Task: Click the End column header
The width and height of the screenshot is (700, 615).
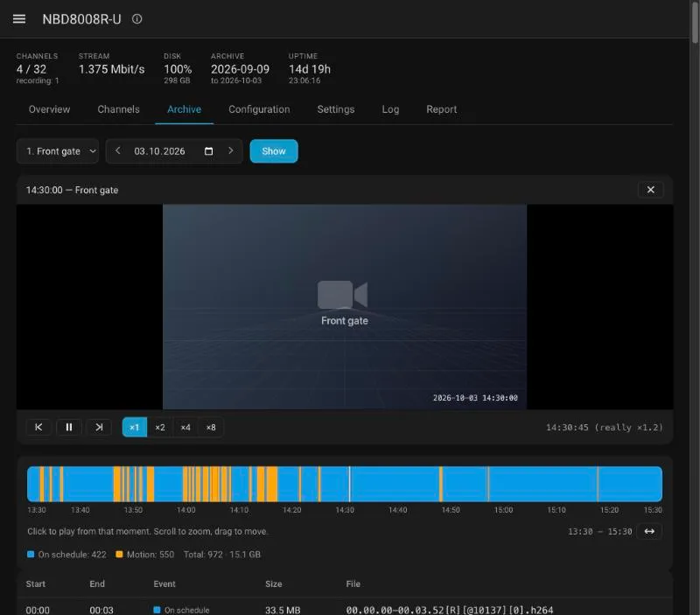Action: (97, 584)
